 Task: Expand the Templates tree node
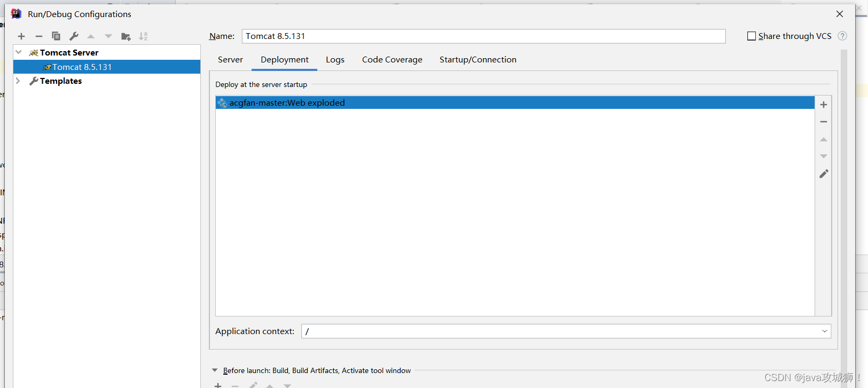tap(18, 81)
